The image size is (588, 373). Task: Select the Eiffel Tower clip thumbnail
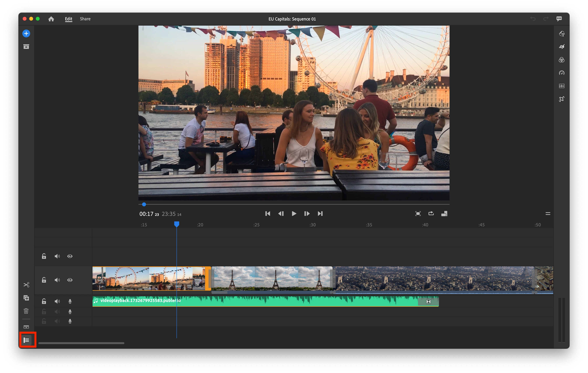[x=272, y=278]
